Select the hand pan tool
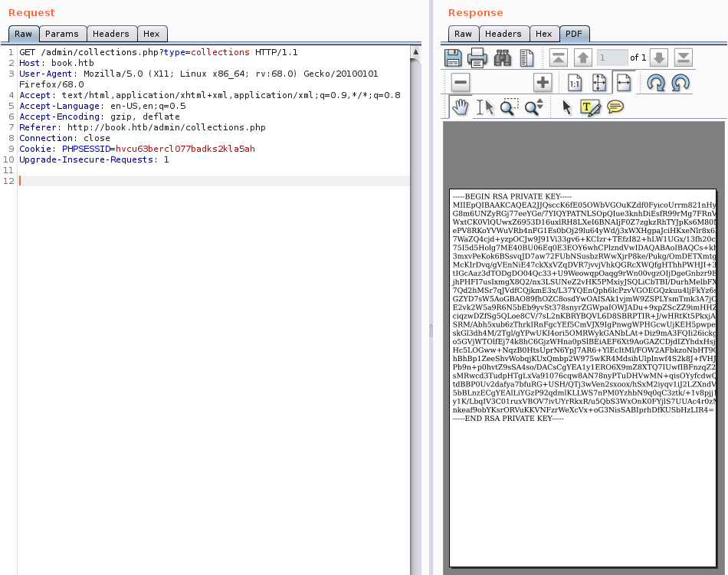 [460, 107]
